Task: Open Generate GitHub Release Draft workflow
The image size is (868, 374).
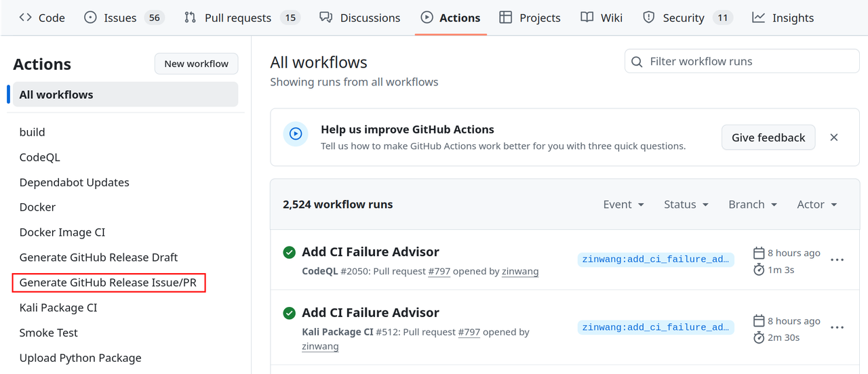Action: tap(98, 257)
